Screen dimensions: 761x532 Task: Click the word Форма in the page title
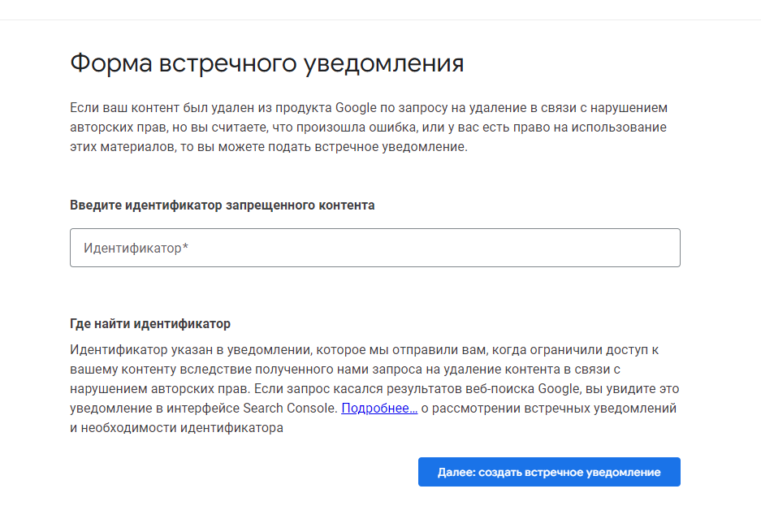click(111, 63)
